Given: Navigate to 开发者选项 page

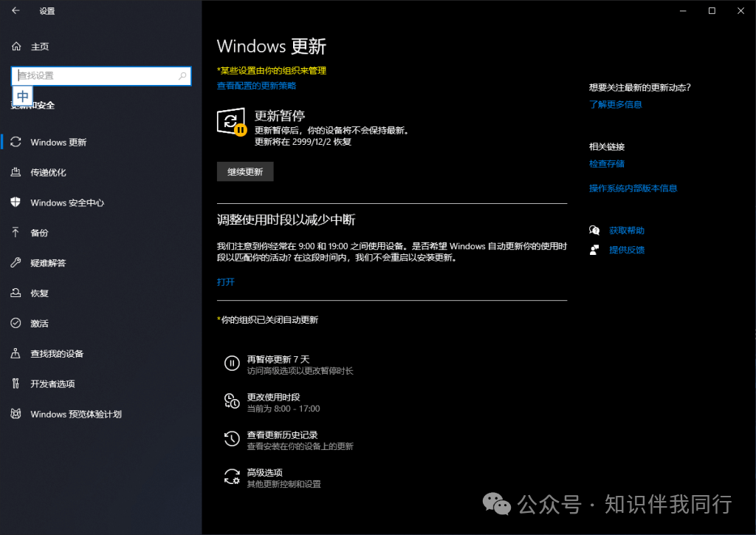Looking at the screenshot, I should (x=52, y=384).
